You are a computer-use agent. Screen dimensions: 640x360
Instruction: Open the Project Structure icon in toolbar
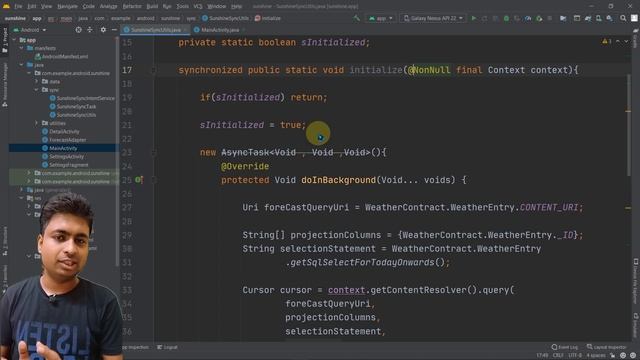click(563, 18)
